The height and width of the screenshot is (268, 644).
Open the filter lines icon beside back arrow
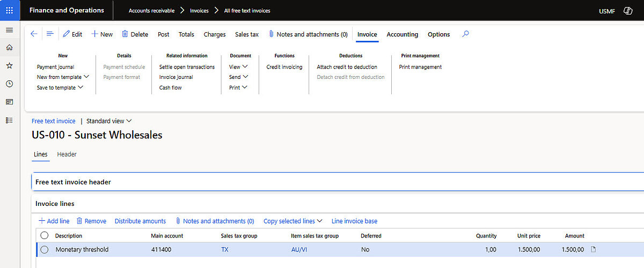(50, 34)
